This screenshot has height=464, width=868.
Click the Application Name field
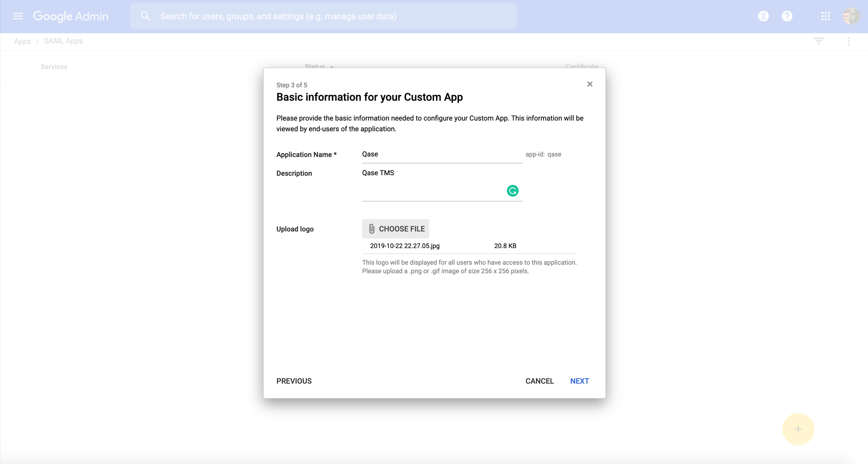[442, 155]
